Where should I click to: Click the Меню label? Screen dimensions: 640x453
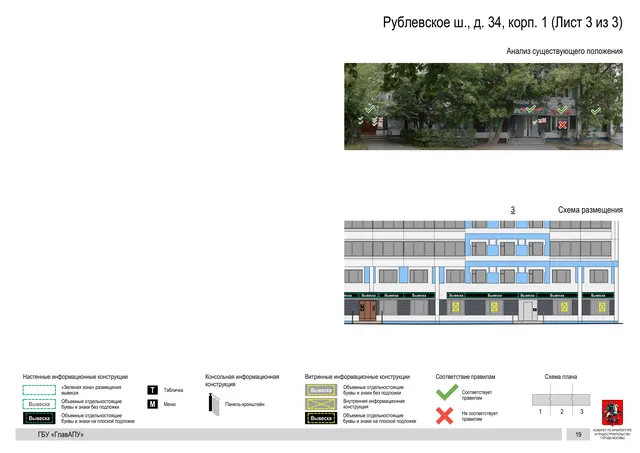[170, 404]
